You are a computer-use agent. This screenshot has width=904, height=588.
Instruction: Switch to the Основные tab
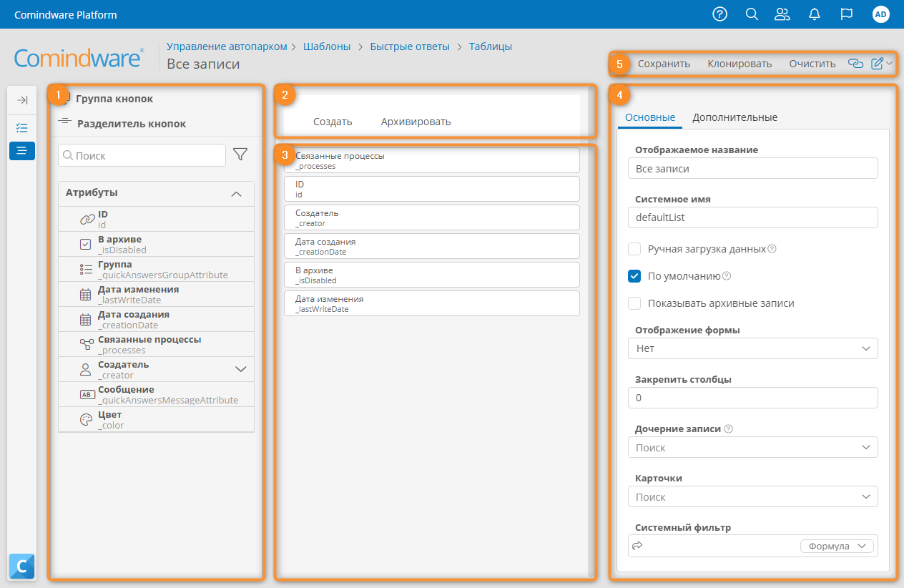point(650,117)
